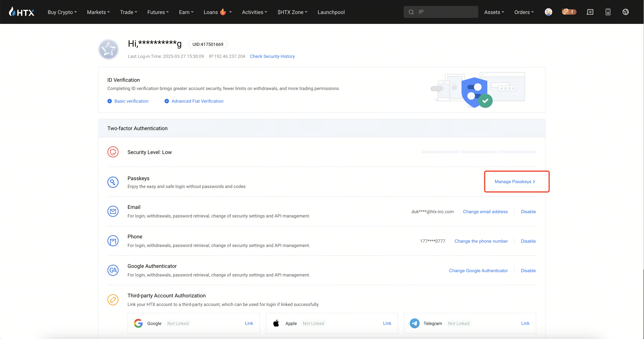This screenshot has width=644, height=339.
Task: Click masked email duk****@htx-inc.com
Action: [x=432, y=212]
